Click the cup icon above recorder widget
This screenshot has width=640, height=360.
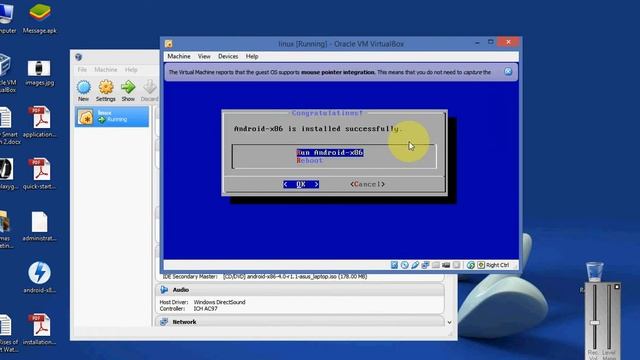(x=594, y=272)
